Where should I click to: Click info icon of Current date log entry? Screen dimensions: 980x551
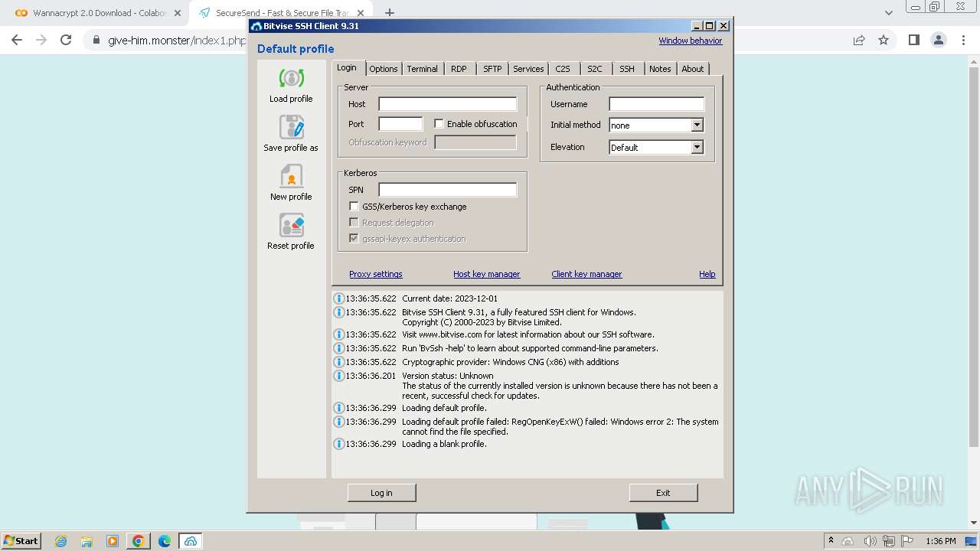338,298
